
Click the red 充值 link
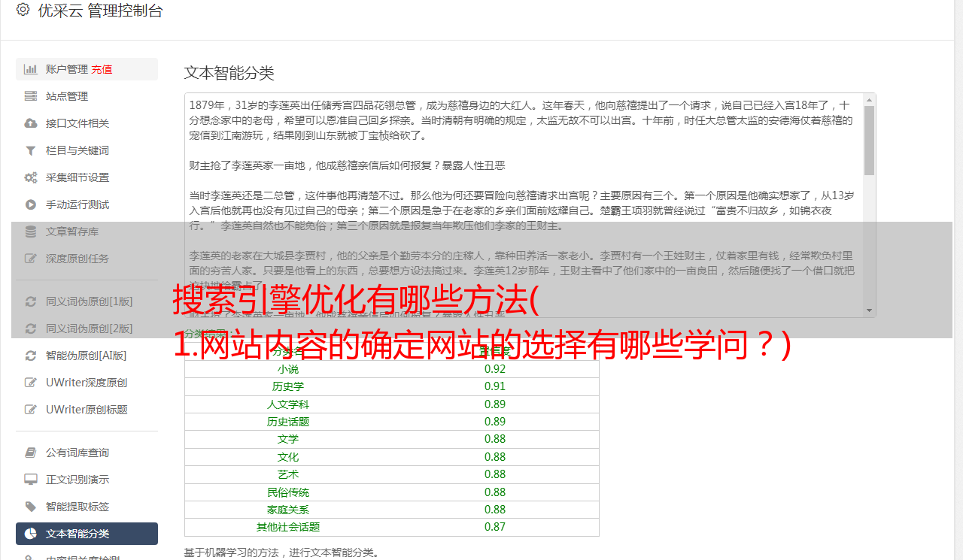tap(102, 69)
